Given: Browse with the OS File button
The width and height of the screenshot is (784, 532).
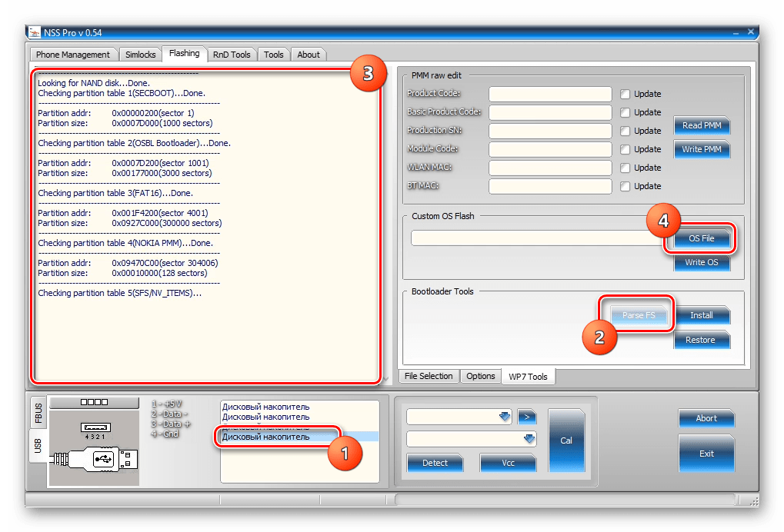Looking at the screenshot, I should 702,238.
